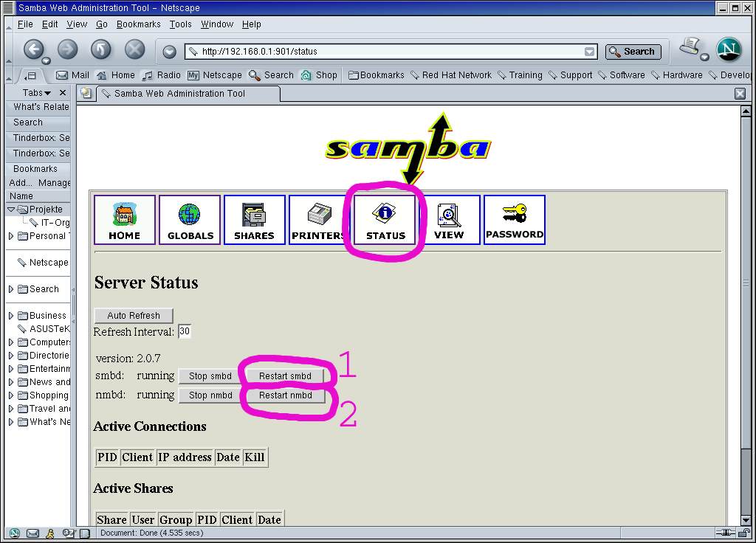Expand the Projekte bookmark folder
The image size is (756, 543).
(x=11, y=210)
